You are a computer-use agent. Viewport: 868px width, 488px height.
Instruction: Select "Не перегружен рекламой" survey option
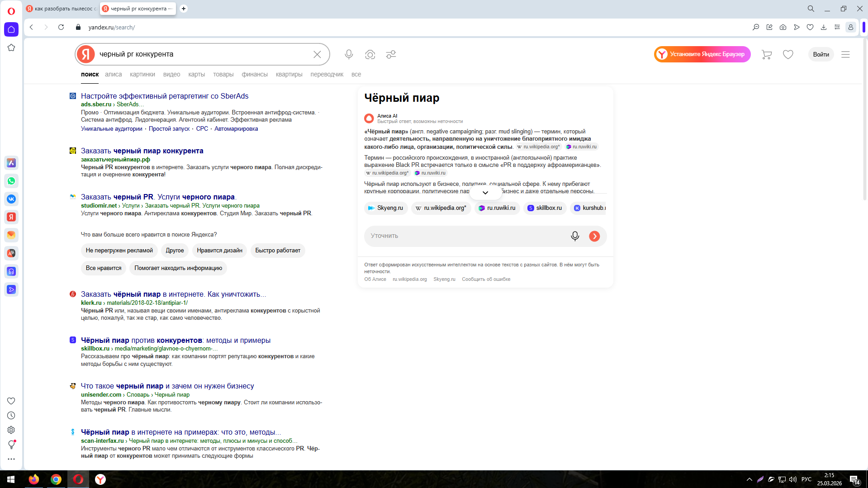[x=119, y=251]
